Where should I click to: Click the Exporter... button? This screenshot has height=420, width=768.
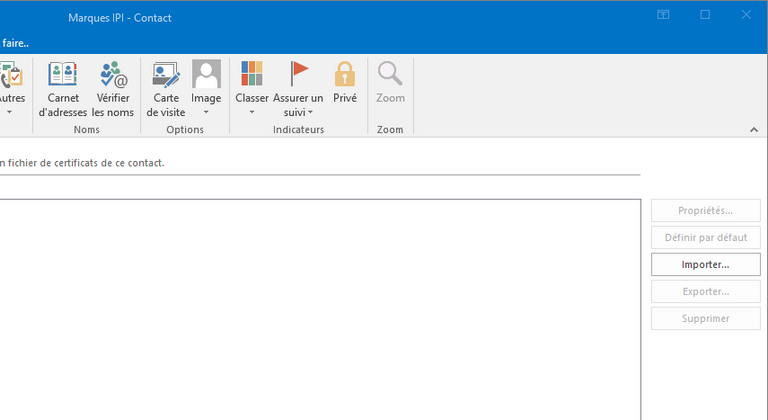pyautogui.click(x=705, y=292)
